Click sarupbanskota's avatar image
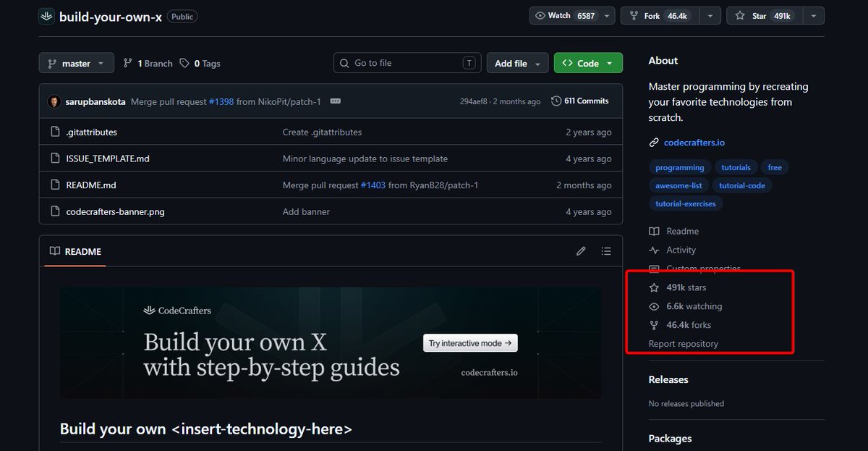Screen dimensions: 868x451 (x=54, y=101)
